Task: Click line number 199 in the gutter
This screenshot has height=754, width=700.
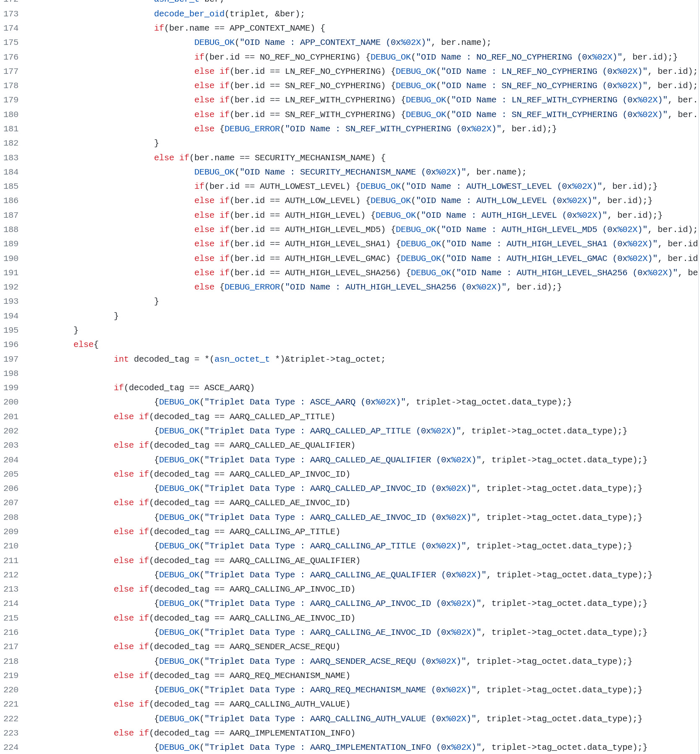Action: click(x=11, y=388)
